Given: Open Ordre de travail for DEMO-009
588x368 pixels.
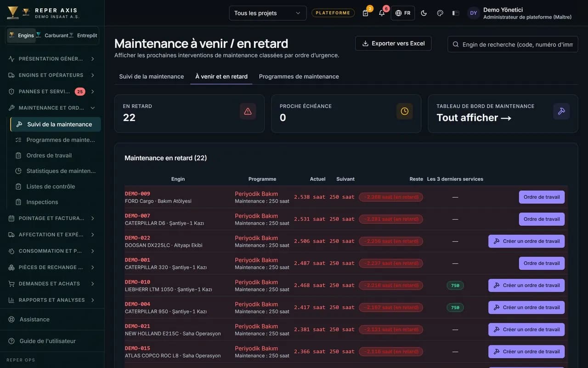Looking at the screenshot, I should tap(542, 197).
